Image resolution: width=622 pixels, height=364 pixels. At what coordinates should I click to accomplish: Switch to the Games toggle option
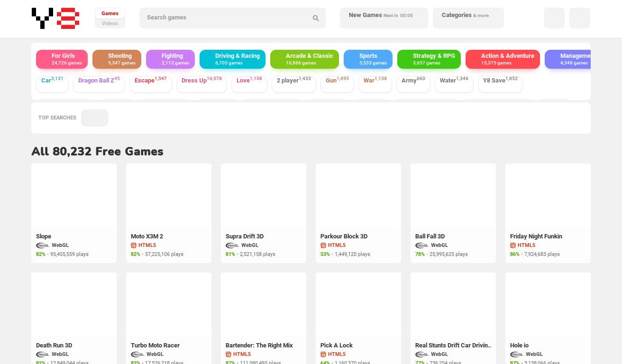click(110, 13)
